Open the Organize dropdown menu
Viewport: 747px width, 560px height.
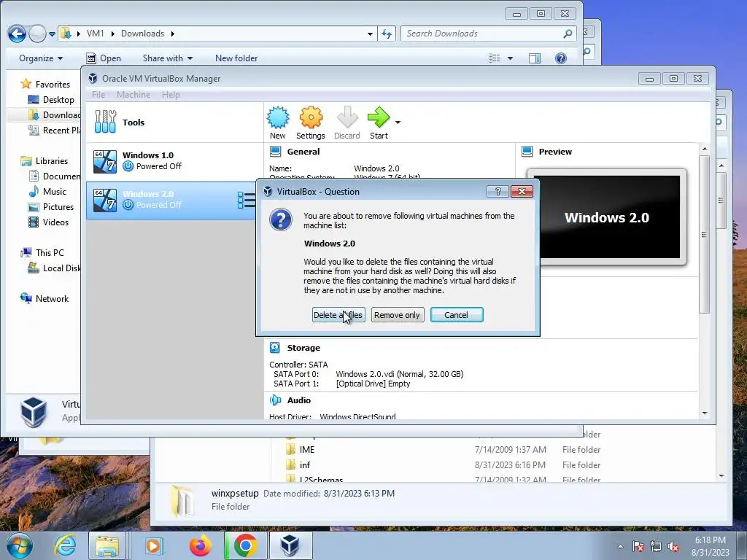(x=41, y=58)
